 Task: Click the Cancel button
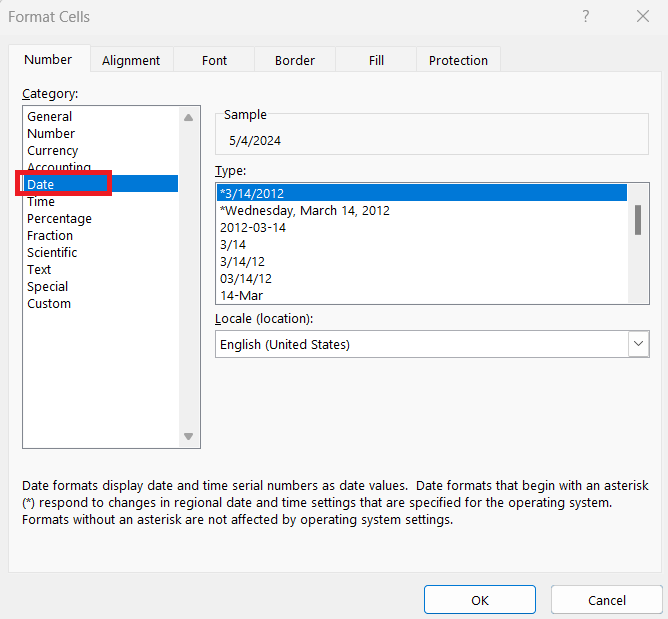tap(607, 600)
